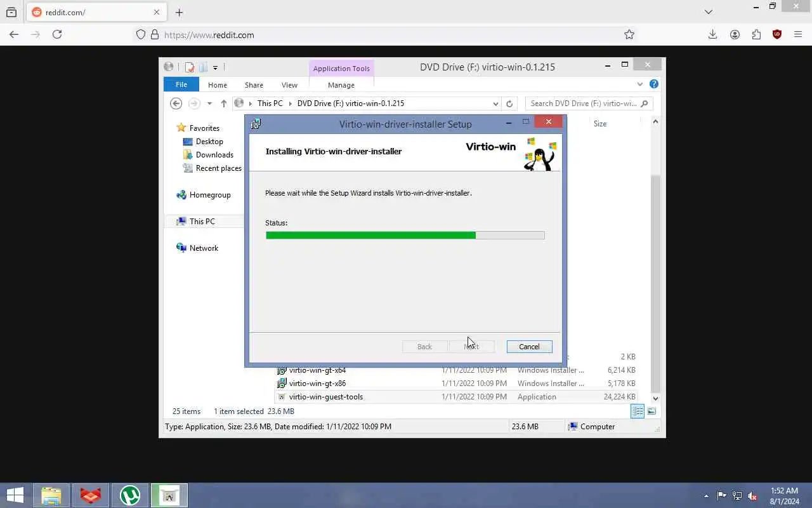This screenshot has width=812, height=508.
Task: Open the Firefox hamburger application menu
Action: pyautogui.click(x=798, y=35)
